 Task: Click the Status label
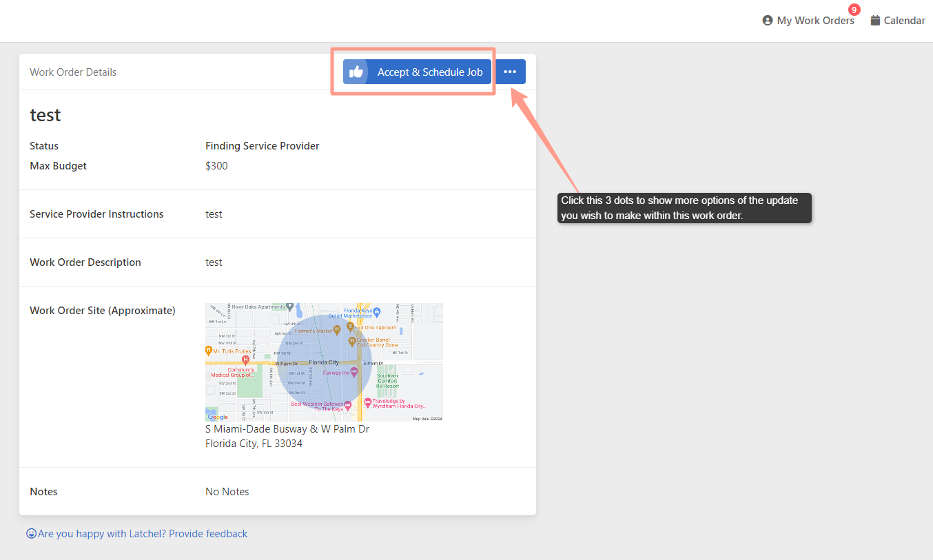(x=44, y=146)
